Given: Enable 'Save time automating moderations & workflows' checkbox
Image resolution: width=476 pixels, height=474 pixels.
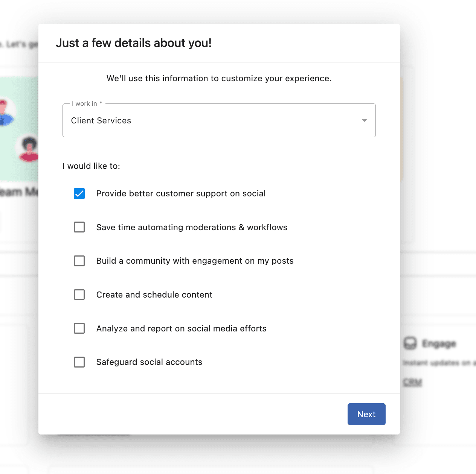Looking at the screenshot, I should pos(79,227).
